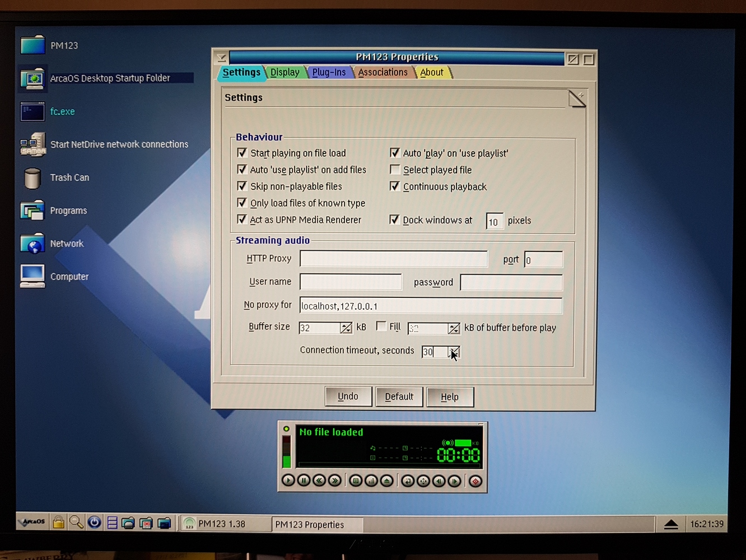Click the User name input field

point(351,282)
